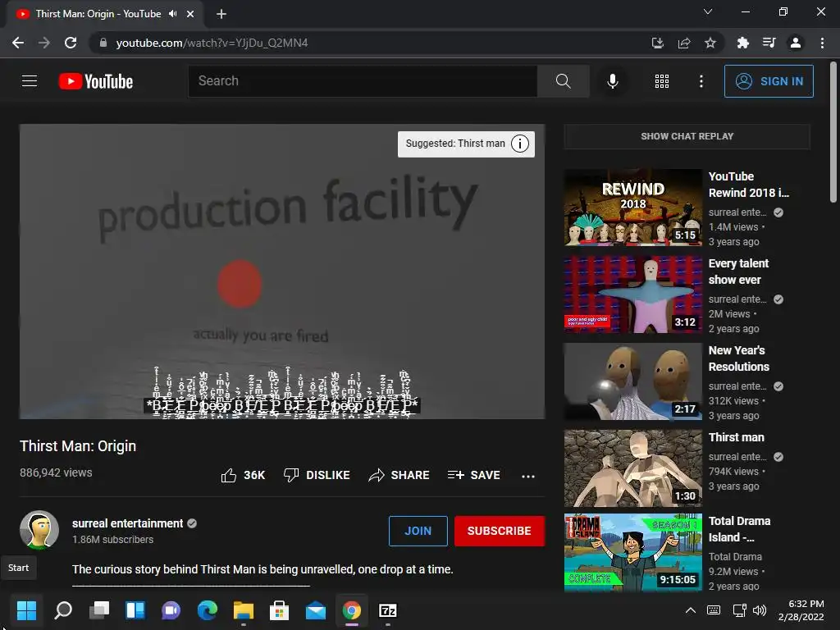Open Microsoft Store from taskbar
The width and height of the screenshot is (840, 630).
[279, 610]
